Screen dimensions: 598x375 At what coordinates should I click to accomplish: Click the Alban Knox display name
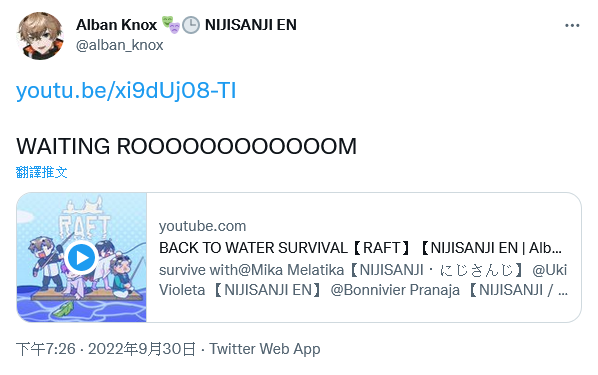pos(116,25)
